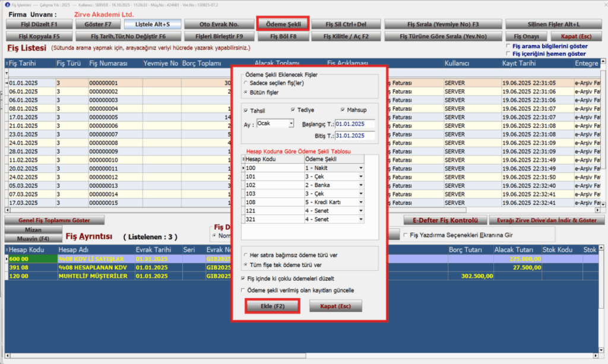Select Her satıra bağımsız ödeme türü ver
The width and height of the screenshot is (608, 364).
pyautogui.click(x=246, y=255)
